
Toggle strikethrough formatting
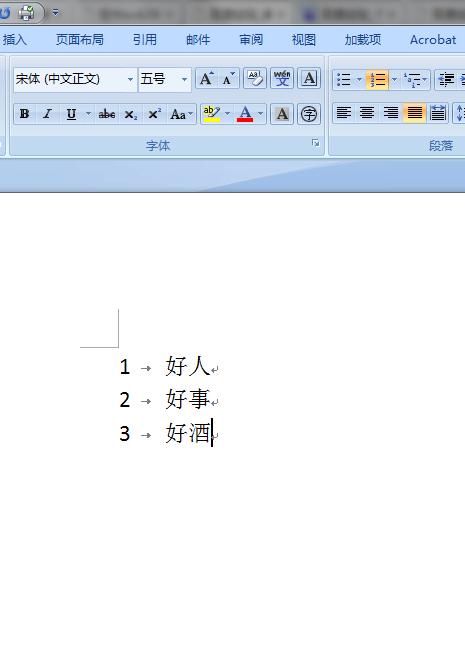click(x=107, y=114)
